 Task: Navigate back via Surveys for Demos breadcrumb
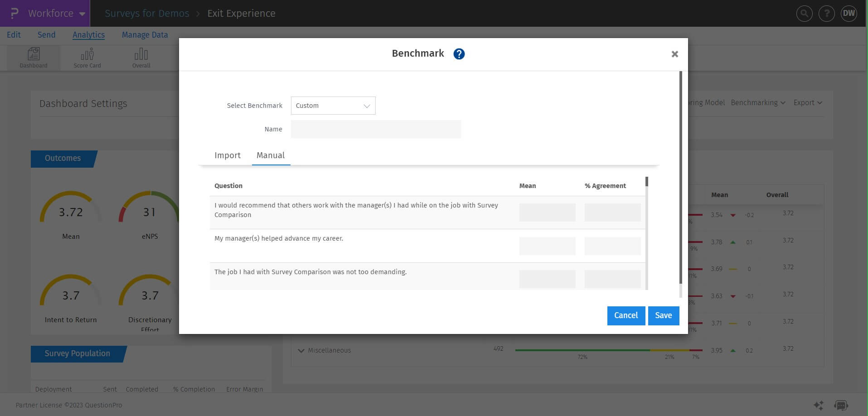click(147, 13)
